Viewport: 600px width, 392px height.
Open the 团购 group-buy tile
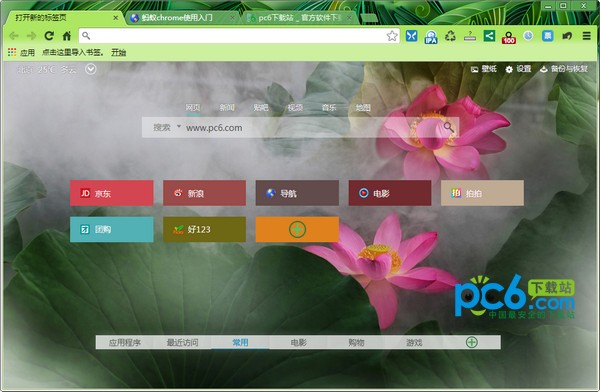(x=112, y=229)
